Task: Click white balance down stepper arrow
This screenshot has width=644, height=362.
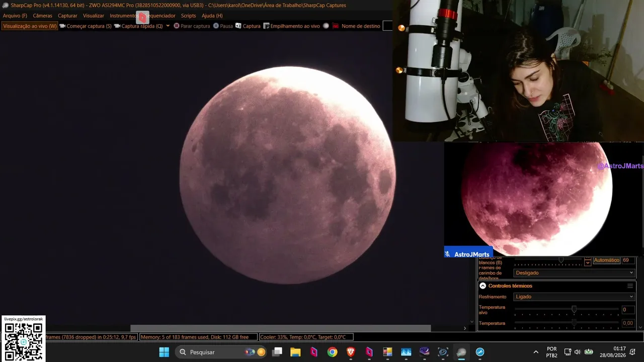Action: point(588,263)
